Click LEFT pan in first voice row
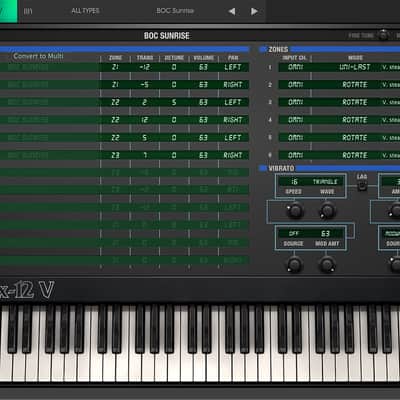 pos(233,67)
